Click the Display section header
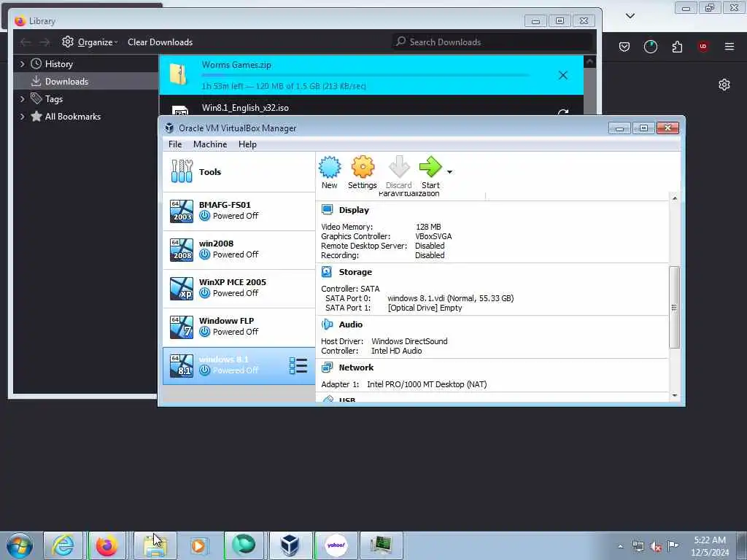747x560 pixels. pos(354,210)
